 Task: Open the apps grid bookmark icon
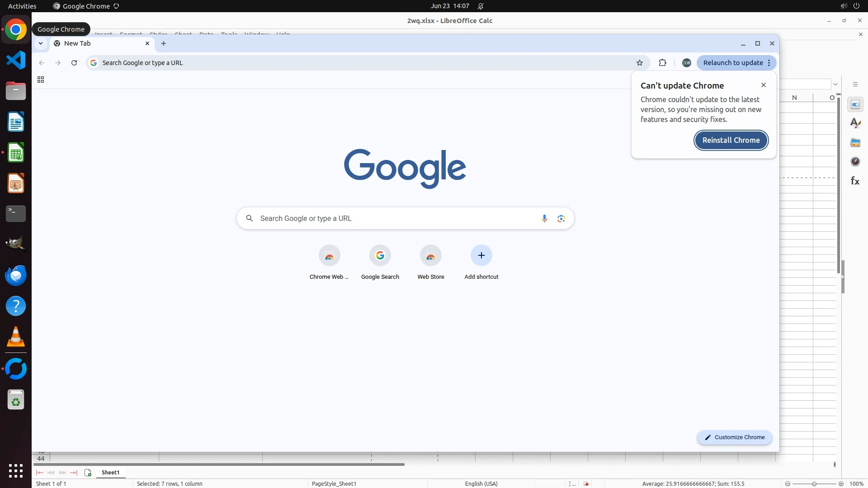pyautogui.click(x=41, y=80)
